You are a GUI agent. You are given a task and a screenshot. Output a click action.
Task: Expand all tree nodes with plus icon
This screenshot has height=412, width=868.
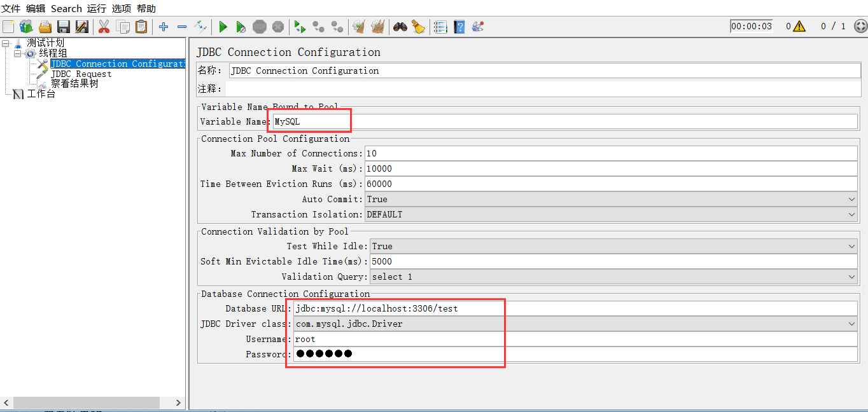[164, 27]
